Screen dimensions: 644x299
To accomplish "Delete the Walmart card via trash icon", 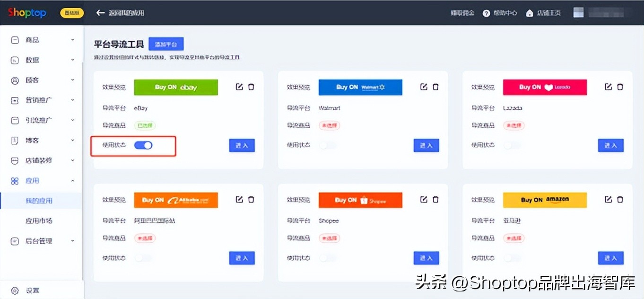I will pyautogui.click(x=435, y=87).
